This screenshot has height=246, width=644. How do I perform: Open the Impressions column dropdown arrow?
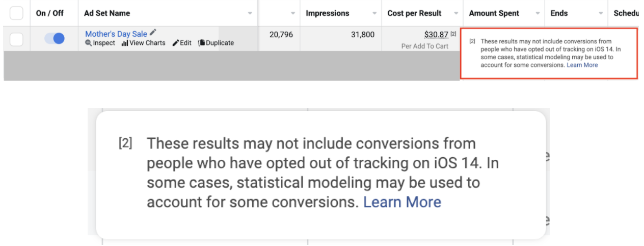click(x=374, y=13)
